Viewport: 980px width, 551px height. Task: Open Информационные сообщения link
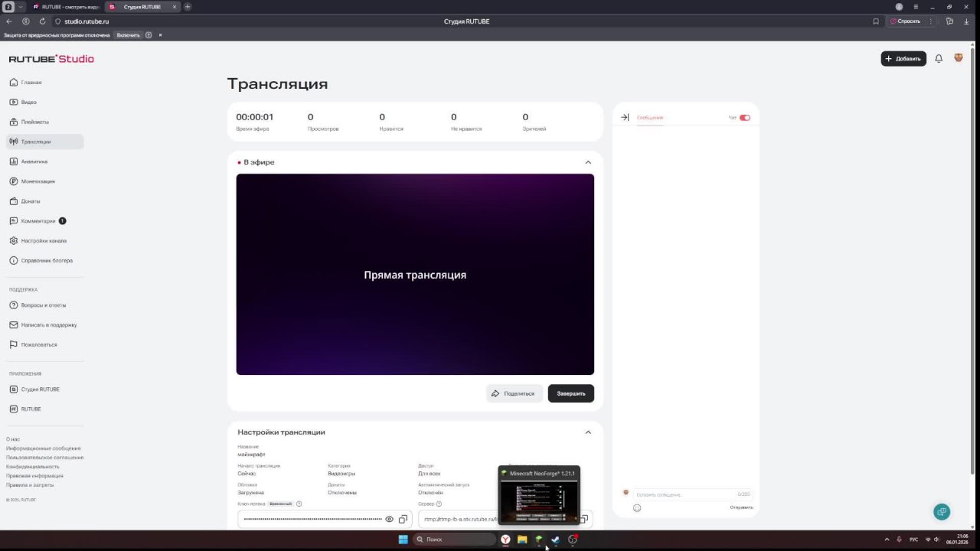tap(43, 448)
